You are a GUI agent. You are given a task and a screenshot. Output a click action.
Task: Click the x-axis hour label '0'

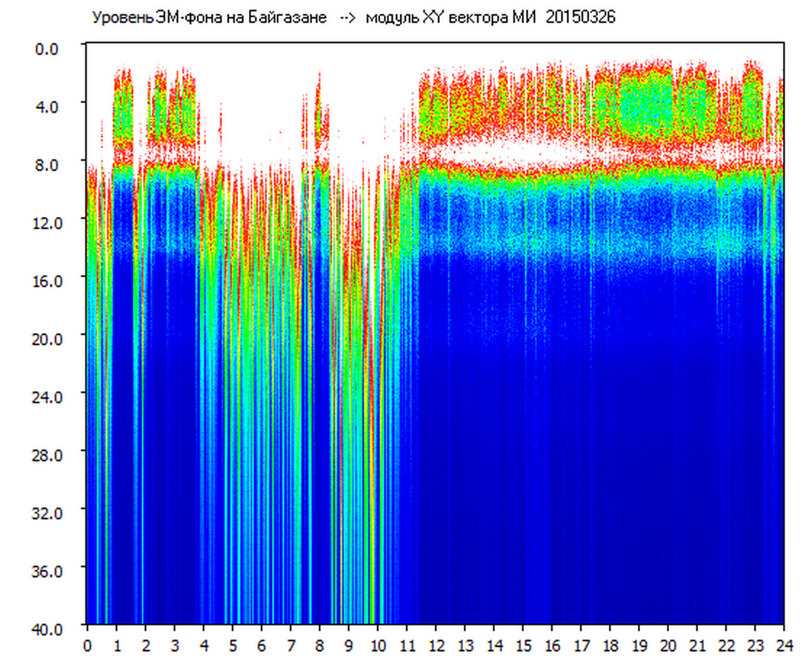coord(87,646)
